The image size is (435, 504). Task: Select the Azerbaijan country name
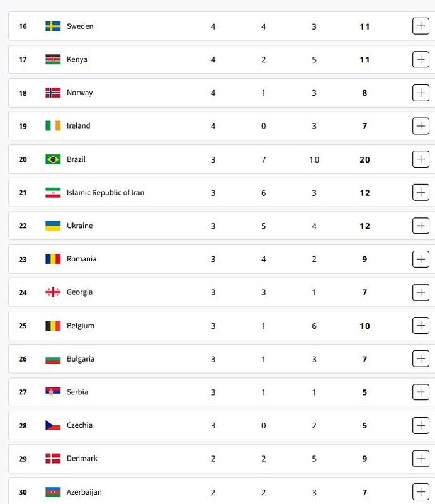tap(84, 492)
